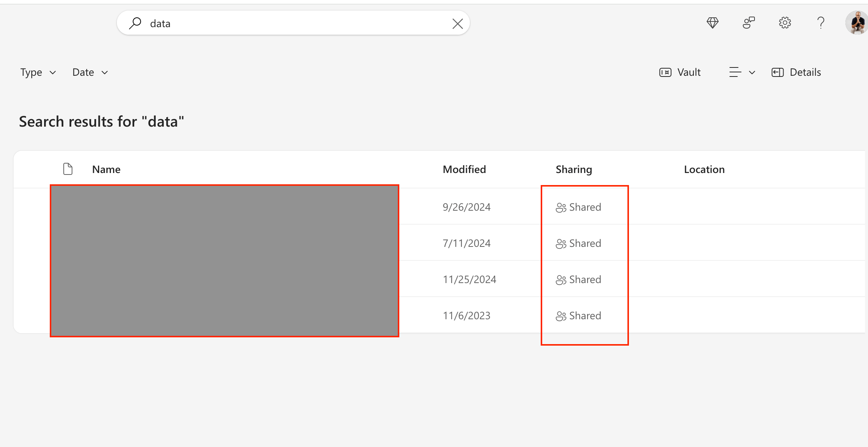The height and width of the screenshot is (447, 868).
Task: Open the Help question mark
Action: click(821, 23)
